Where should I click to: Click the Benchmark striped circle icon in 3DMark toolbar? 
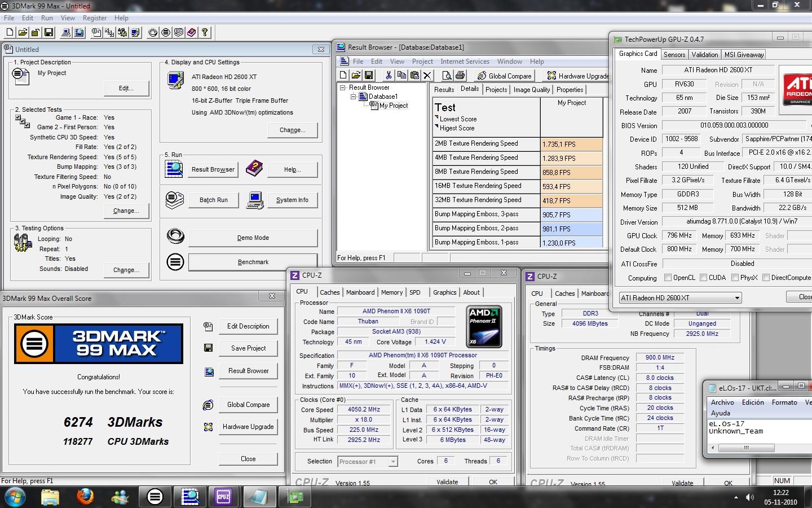[x=166, y=32]
